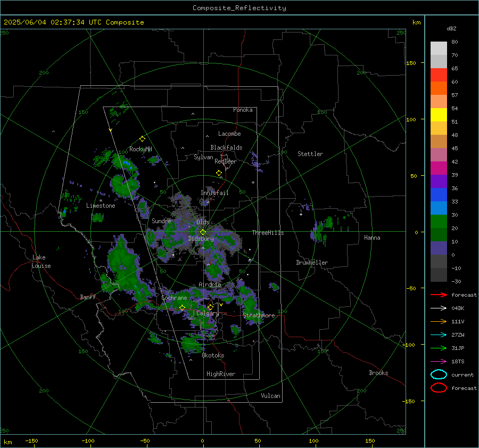The width and height of the screenshot is (479, 448).
Task: Click the -150 tick on bottom axis
Action: pos(31,441)
